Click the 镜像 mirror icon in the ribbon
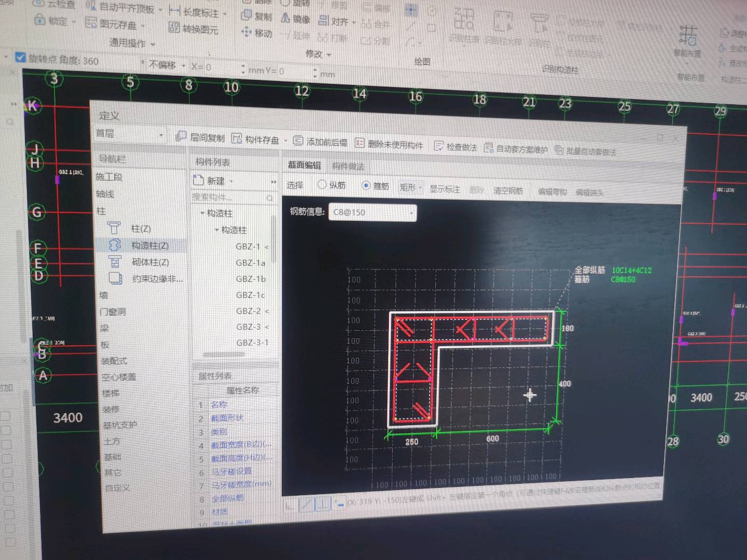The width and height of the screenshot is (747, 560). [x=286, y=18]
